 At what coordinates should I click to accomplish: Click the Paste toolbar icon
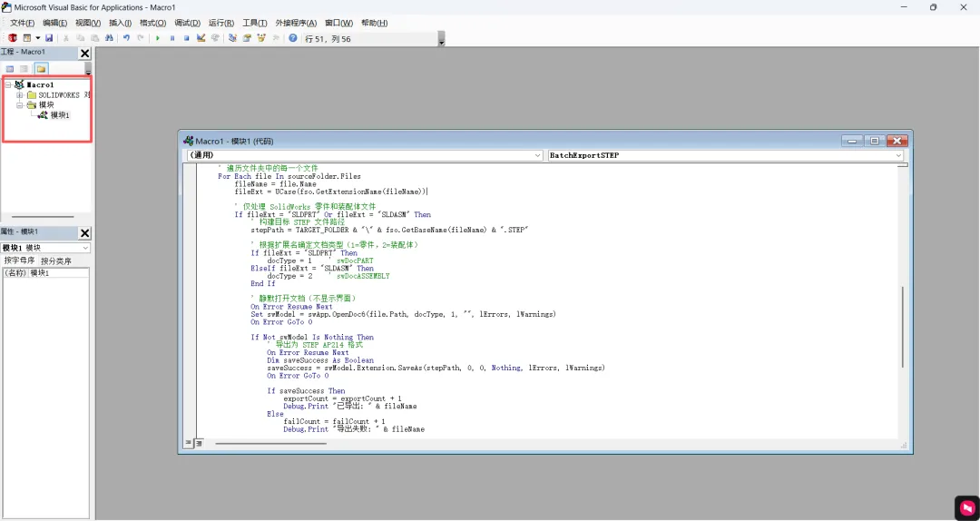click(x=94, y=38)
